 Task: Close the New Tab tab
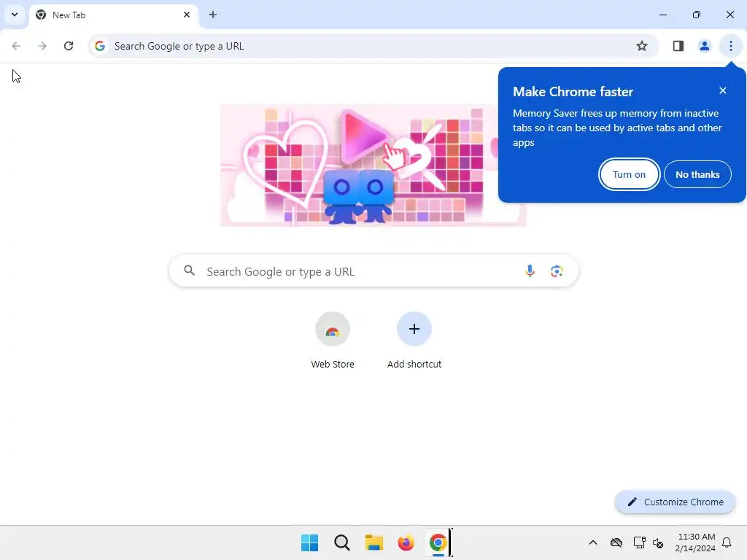pos(187,15)
